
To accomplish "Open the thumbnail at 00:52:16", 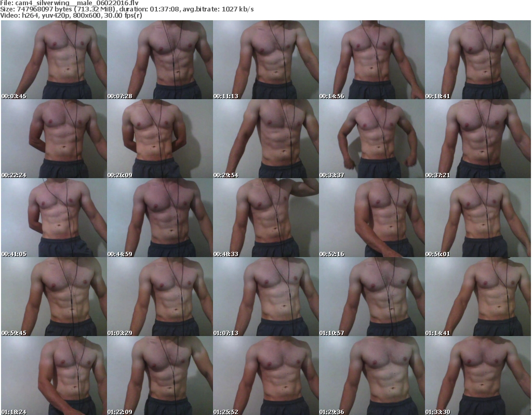I will point(372,218).
